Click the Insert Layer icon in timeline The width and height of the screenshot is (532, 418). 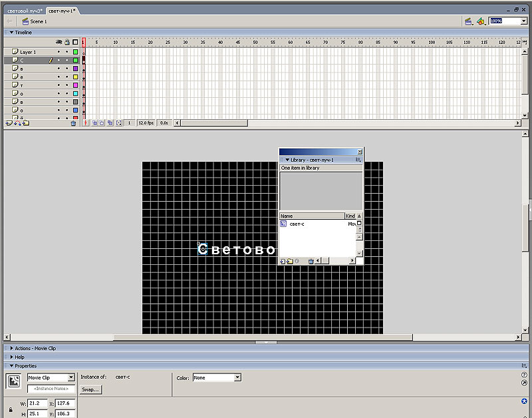9,123
